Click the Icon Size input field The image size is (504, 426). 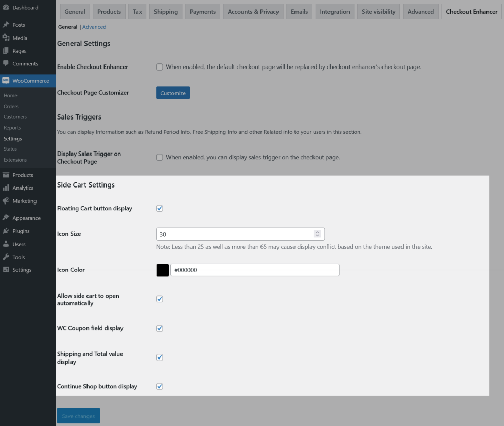240,234
